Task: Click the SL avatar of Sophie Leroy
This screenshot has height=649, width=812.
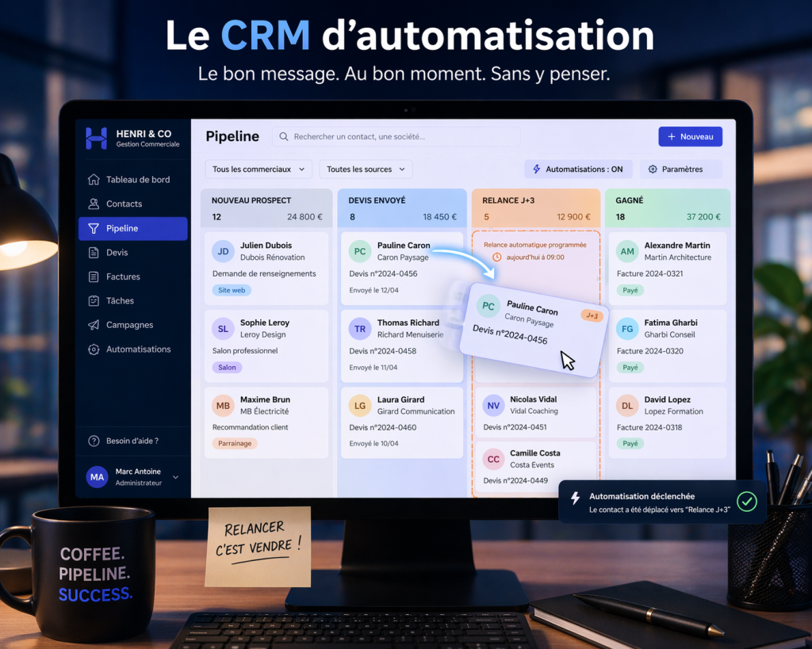Action: 223,329
